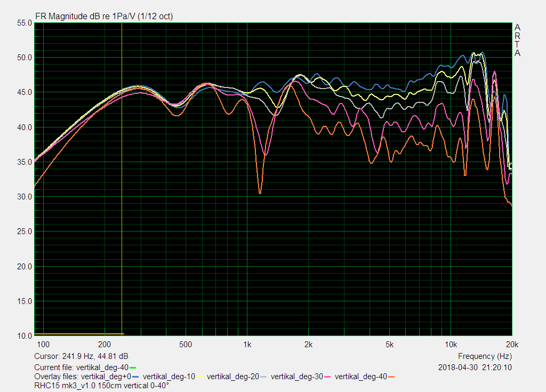Click the '15.0' y-axis label
This screenshot has height=392, width=546.
pos(25,301)
